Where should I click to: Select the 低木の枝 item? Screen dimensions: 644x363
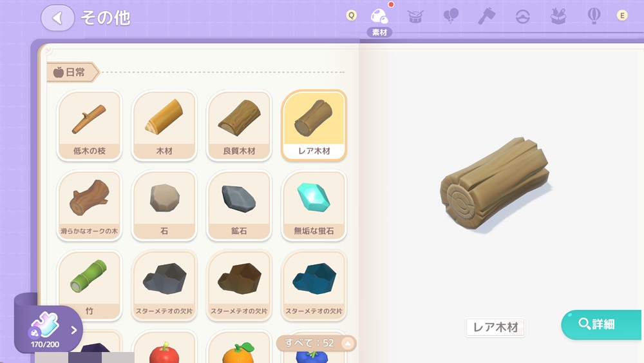coord(89,125)
